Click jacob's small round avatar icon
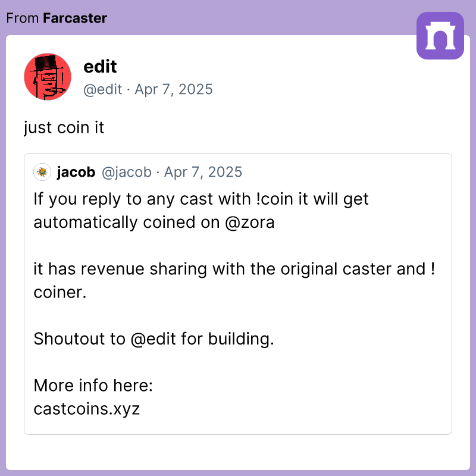476x476 pixels. coord(42,173)
